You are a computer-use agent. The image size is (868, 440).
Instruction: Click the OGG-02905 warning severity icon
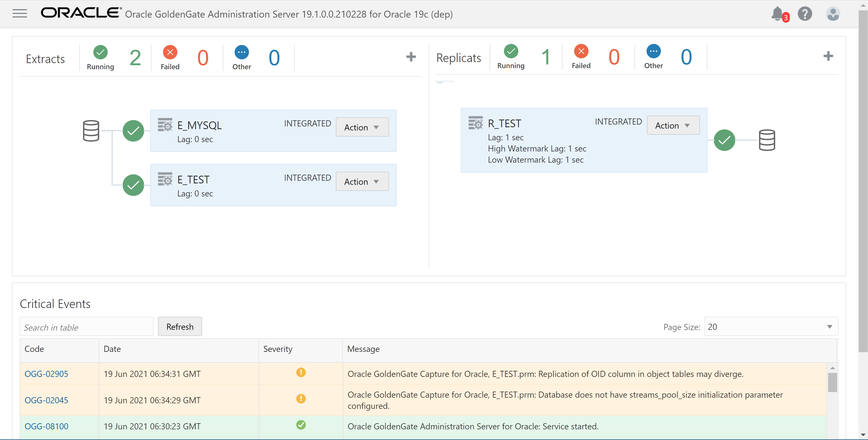(x=301, y=373)
